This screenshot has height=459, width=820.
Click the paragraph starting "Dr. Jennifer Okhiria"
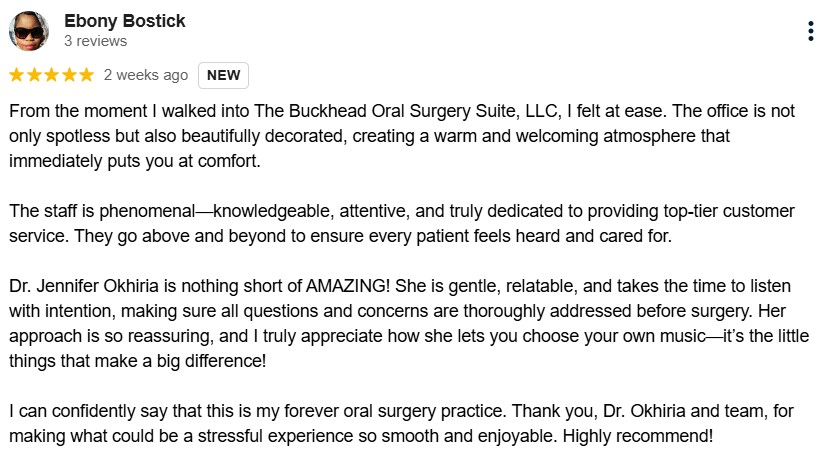[409, 323]
